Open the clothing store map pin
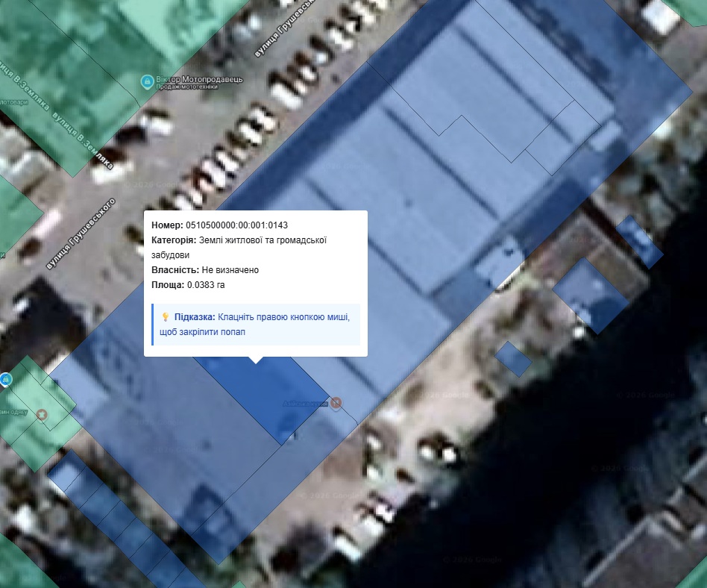707x588 pixels. [43, 414]
